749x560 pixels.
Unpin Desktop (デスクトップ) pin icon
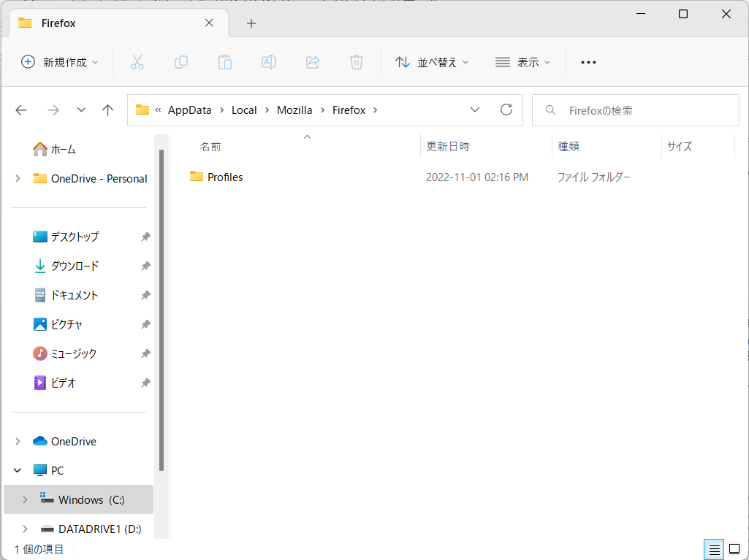[145, 237]
